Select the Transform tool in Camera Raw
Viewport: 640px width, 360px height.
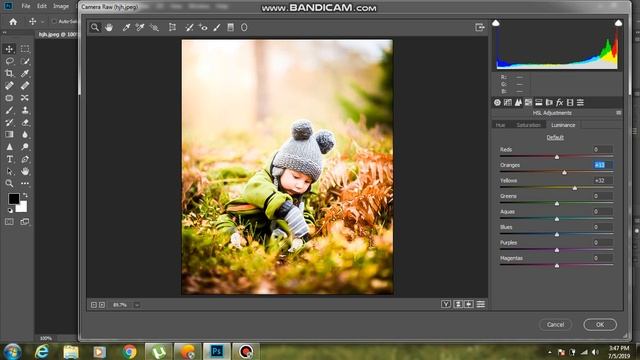(172, 27)
